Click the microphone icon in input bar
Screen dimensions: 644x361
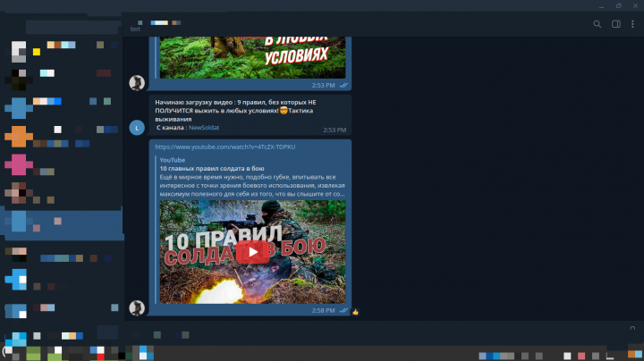[632, 330]
